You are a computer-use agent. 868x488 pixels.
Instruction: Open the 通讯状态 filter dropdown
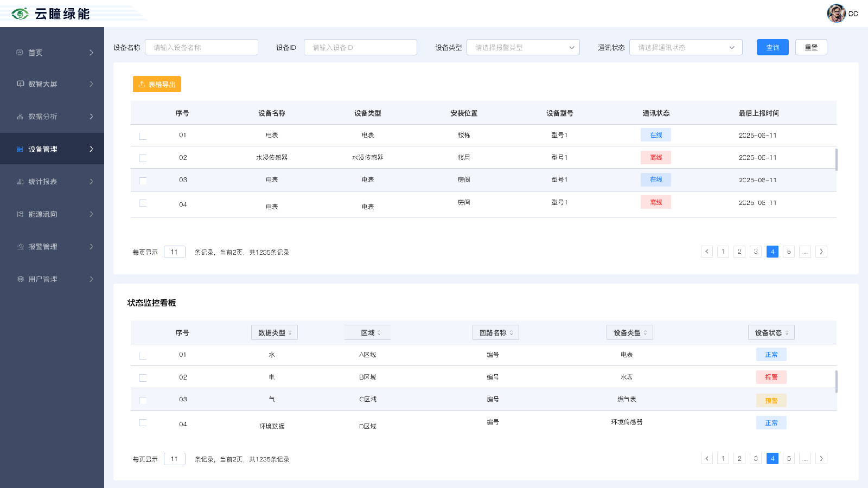(x=686, y=48)
